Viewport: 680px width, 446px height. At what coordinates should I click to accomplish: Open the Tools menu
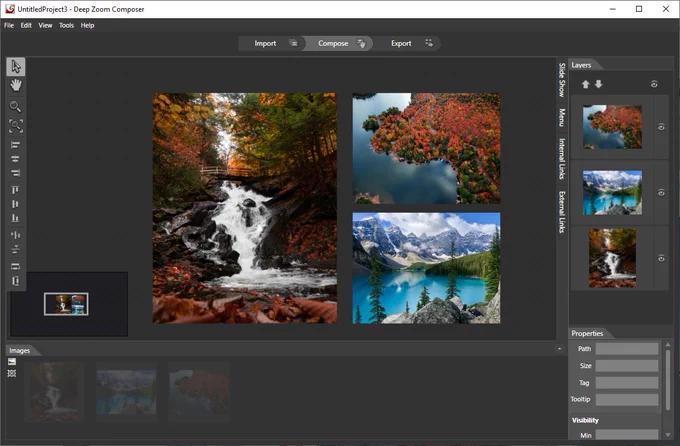coord(66,25)
